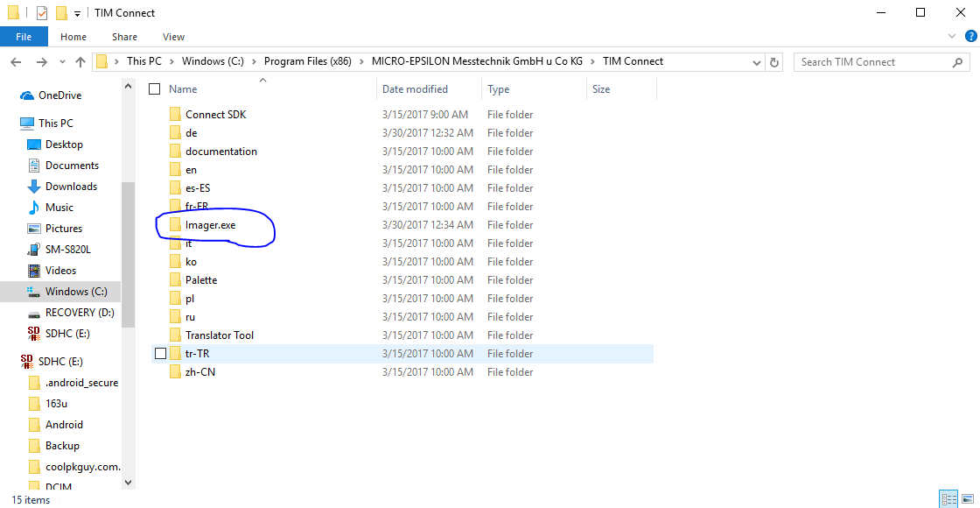Navigate forward with the forward arrow
Screen dimensions: 980x508
pos(41,62)
